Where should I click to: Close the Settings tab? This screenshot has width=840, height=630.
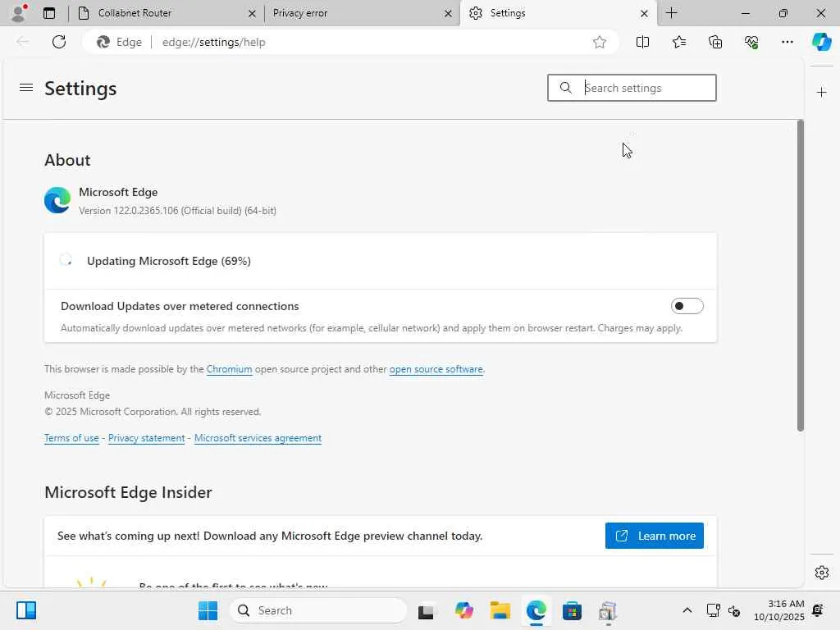pyautogui.click(x=644, y=13)
